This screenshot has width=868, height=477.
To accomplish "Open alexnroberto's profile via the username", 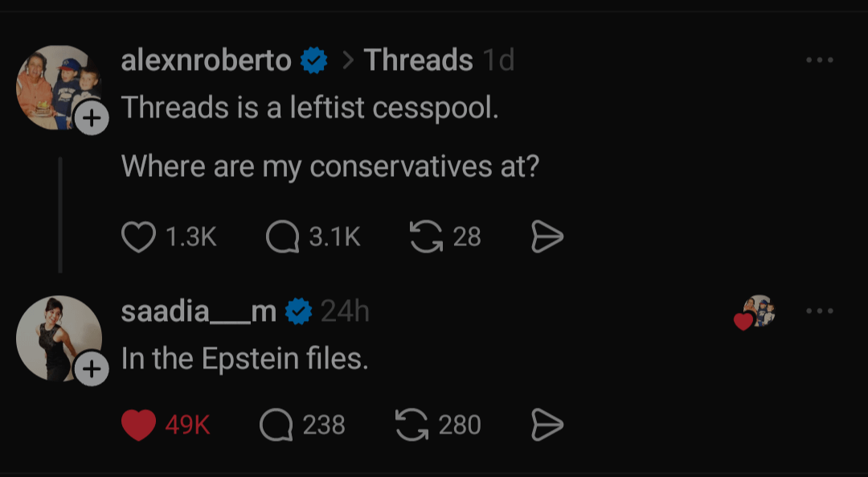I will point(206,60).
